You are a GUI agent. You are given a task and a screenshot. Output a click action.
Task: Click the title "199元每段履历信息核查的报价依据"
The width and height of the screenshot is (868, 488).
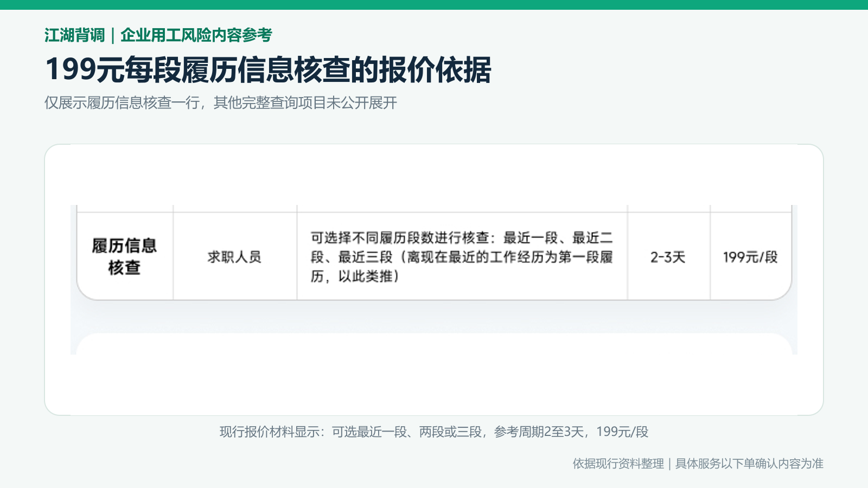click(x=268, y=70)
